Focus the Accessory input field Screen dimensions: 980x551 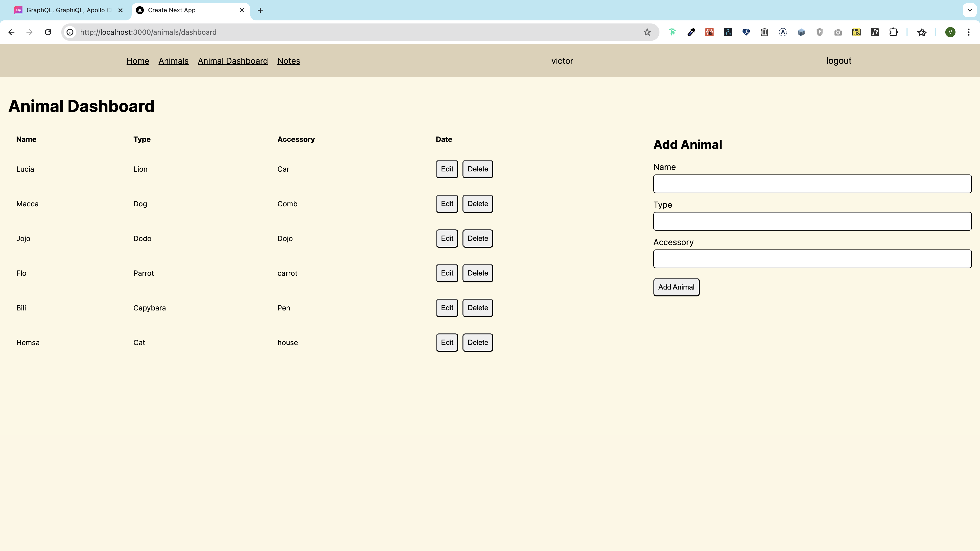(x=812, y=259)
